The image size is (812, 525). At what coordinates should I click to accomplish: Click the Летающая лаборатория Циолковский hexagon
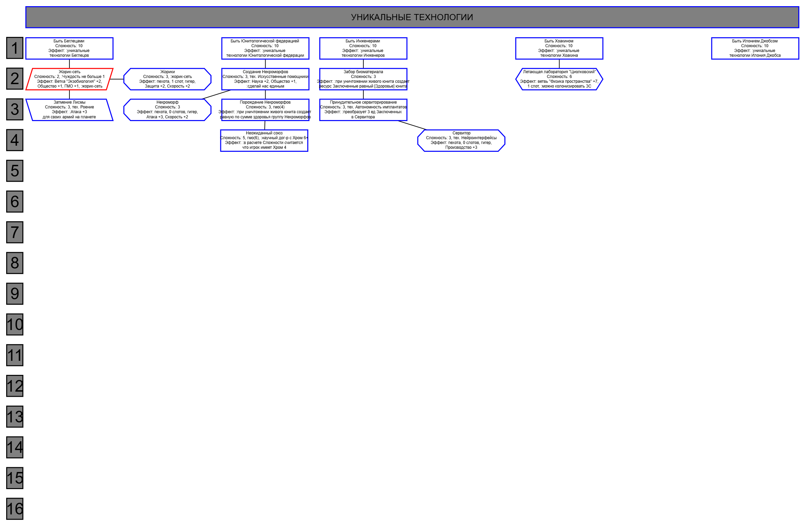pyautogui.click(x=559, y=79)
